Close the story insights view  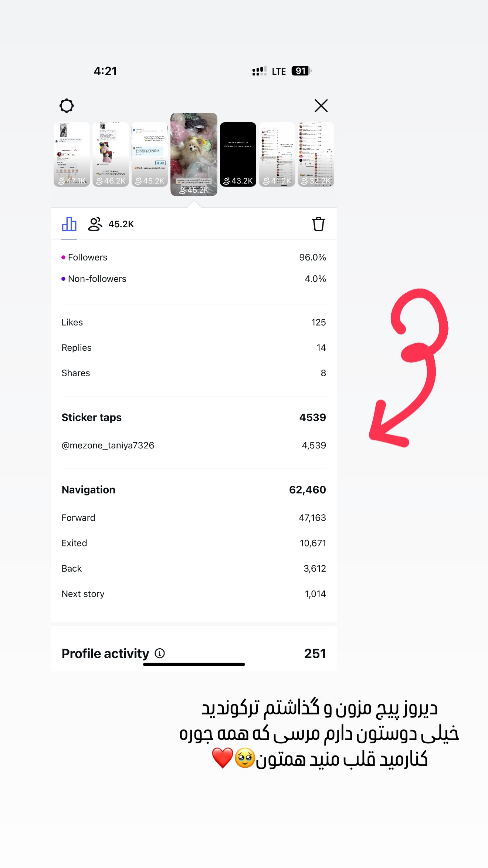coord(321,106)
